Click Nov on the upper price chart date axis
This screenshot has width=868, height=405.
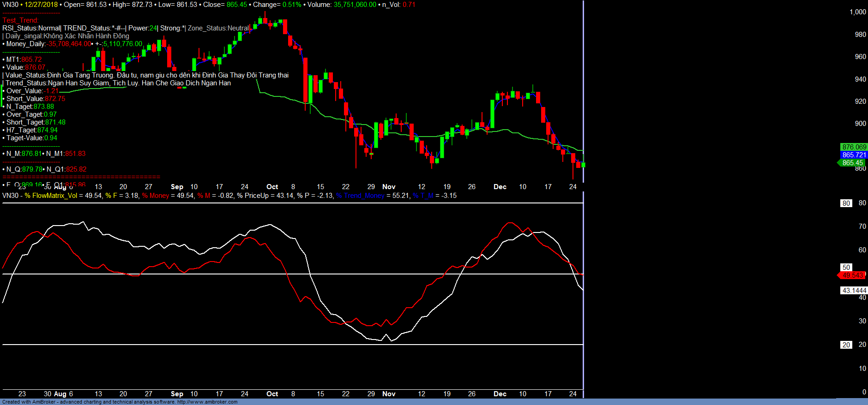(x=389, y=187)
